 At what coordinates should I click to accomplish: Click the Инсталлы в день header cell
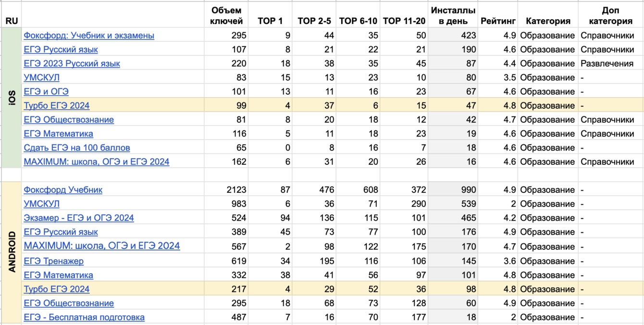point(453,15)
